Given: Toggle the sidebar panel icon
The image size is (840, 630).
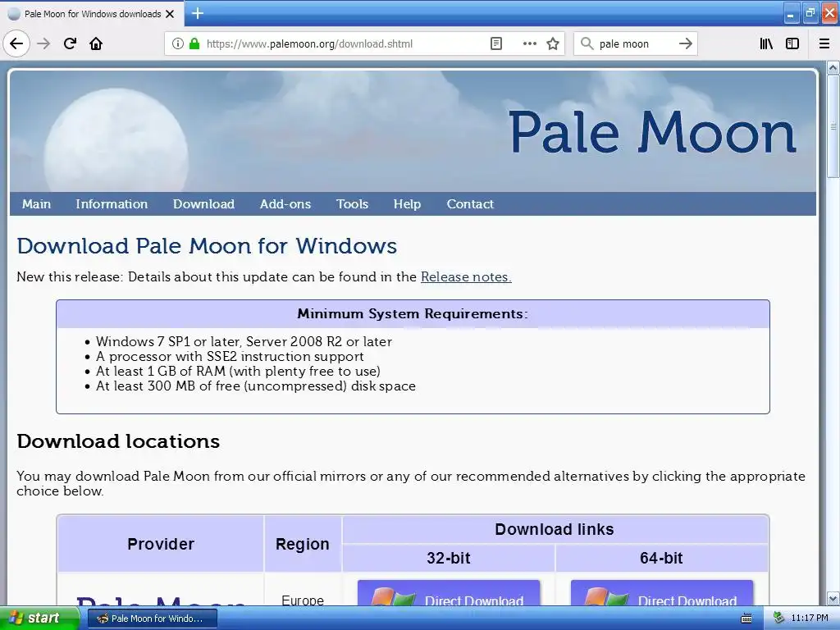Looking at the screenshot, I should point(792,43).
